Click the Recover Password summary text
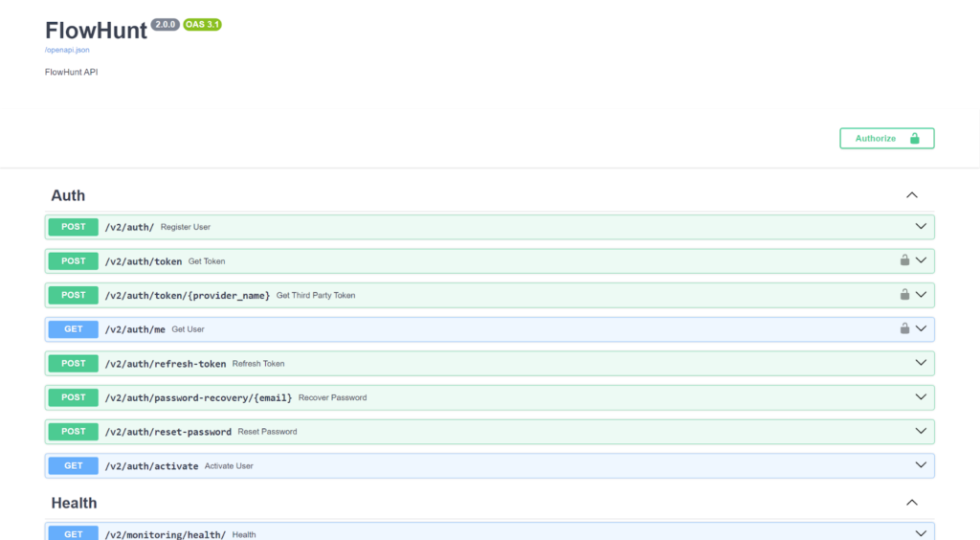Image resolution: width=980 pixels, height=540 pixels. [x=332, y=397]
